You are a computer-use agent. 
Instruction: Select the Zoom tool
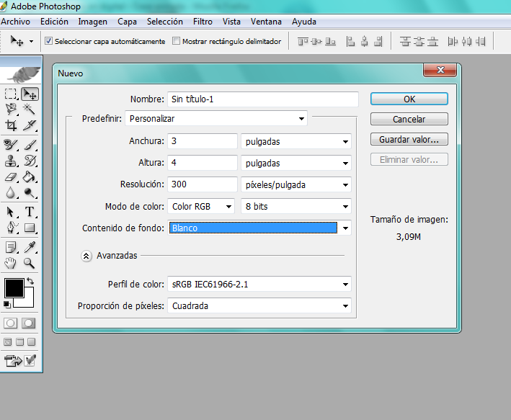pos(30,263)
